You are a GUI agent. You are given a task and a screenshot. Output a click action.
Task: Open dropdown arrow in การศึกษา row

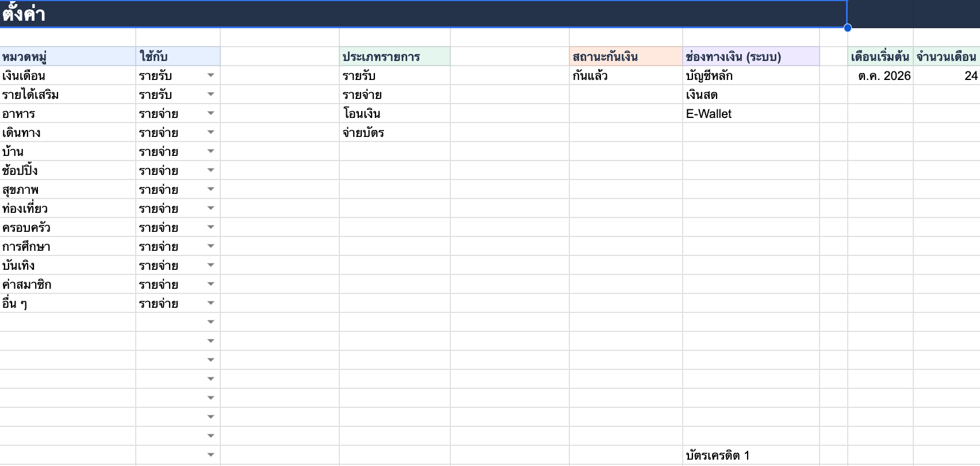point(210,246)
